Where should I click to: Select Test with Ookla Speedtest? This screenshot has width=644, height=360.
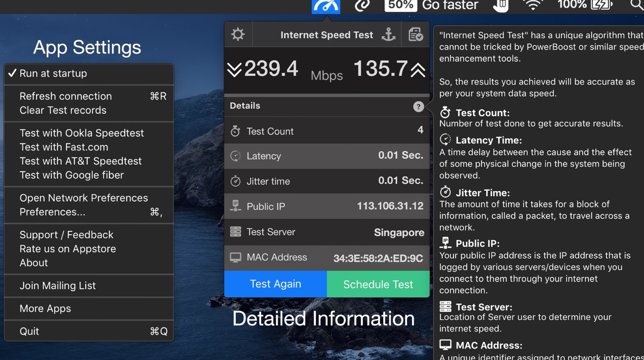(x=89, y=133)
